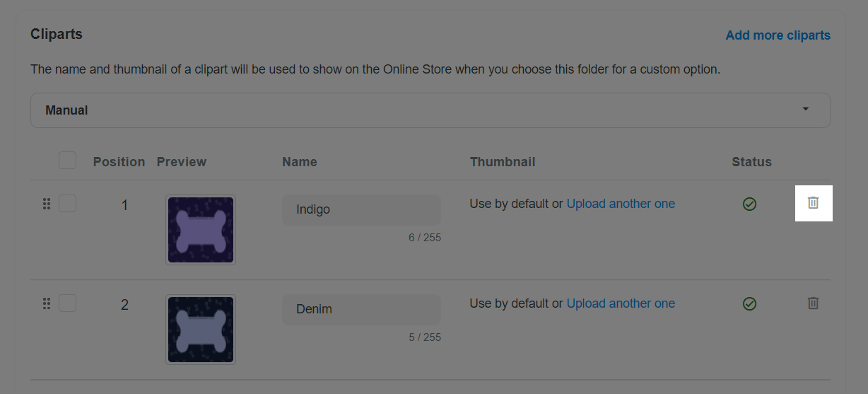Screen dimensions: 868x394
Task: Edit the Indigo name field
Action: click(361, 209)
